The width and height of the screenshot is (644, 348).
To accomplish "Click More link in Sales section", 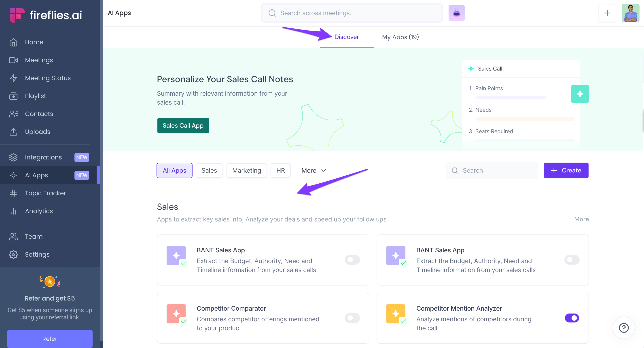I will [581, 219].
